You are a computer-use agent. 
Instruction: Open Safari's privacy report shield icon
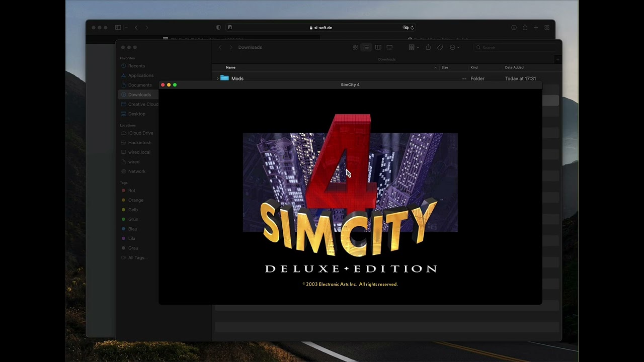click(218, 28)
